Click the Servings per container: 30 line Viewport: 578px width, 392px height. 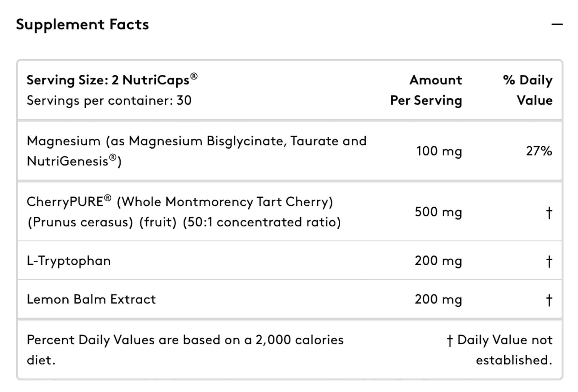109,100
